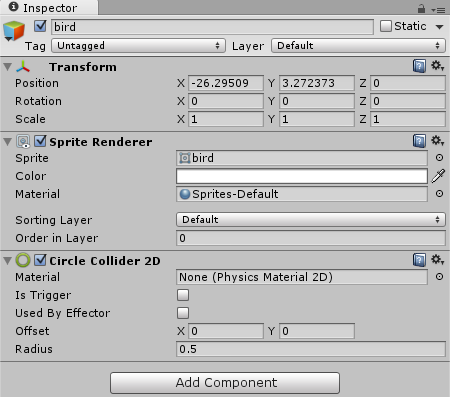
Task: Click the Add Component button
Action: pyautogui.click(x=225, y=383)
